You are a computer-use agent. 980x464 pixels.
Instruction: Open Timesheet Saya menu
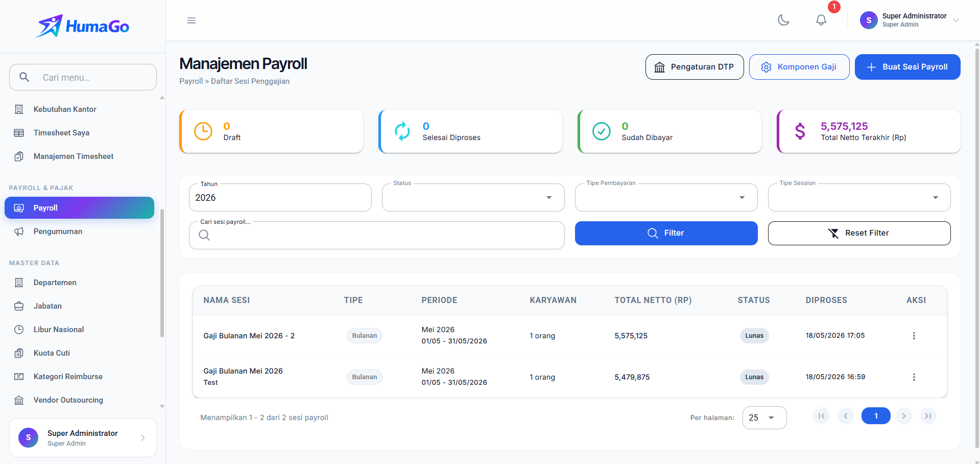click(x=80, y=133)
